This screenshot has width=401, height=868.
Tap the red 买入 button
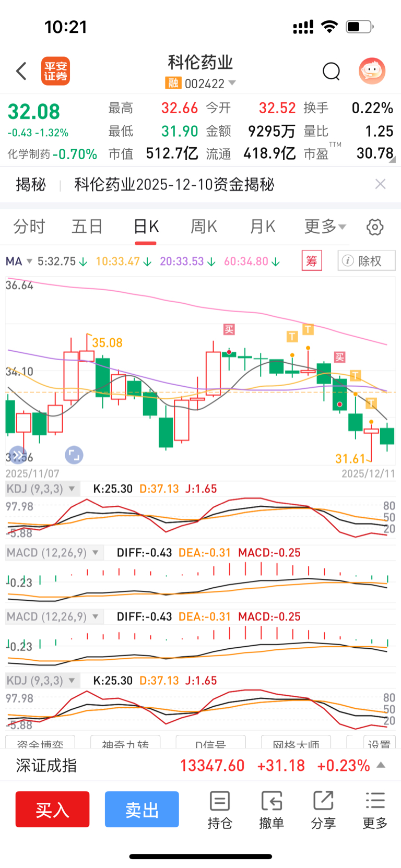pyautogui.click(x=52, y=809)
